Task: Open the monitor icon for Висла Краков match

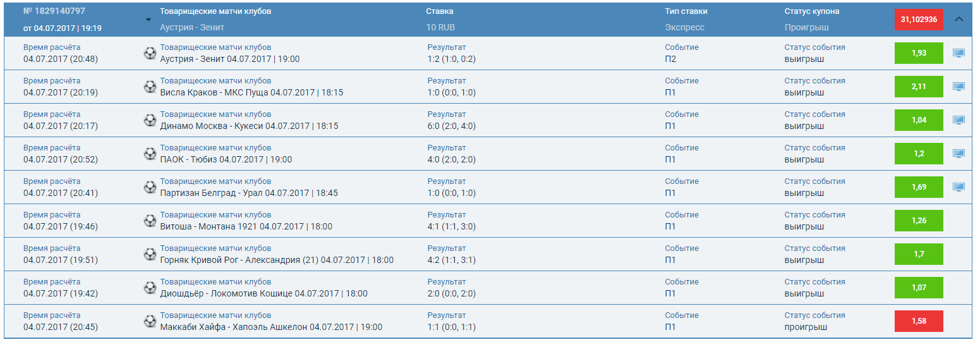Action: 959,87
